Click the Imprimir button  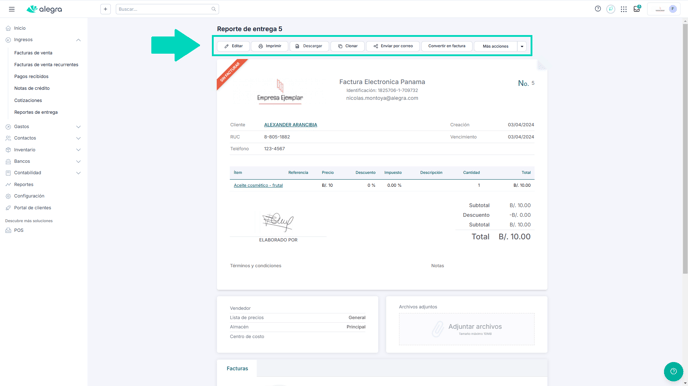pos(269,46)
